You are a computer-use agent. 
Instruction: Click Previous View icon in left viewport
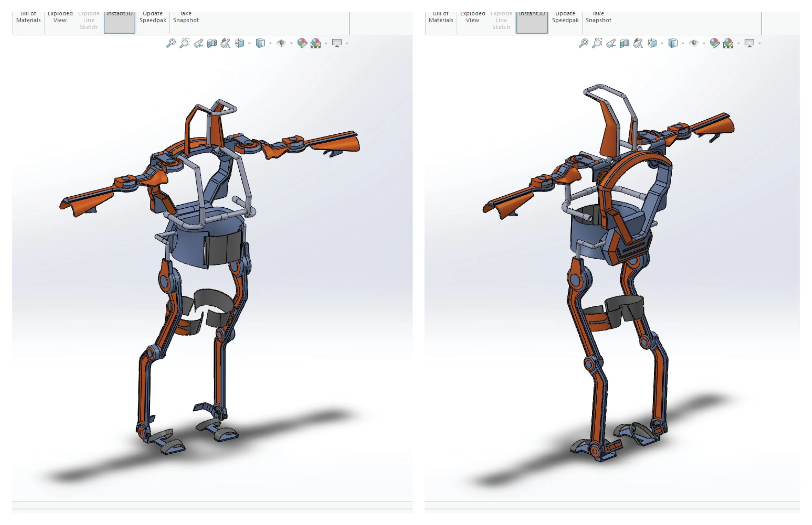[198, 43]
